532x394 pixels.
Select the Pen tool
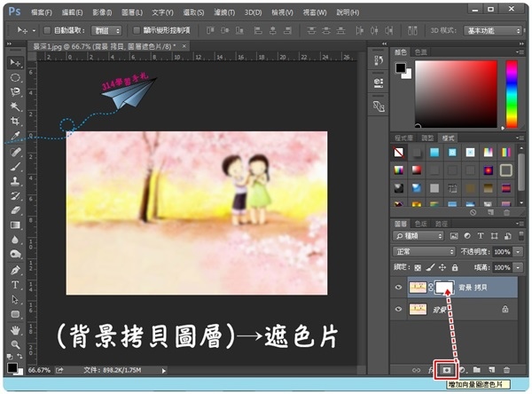coord(15,271)
